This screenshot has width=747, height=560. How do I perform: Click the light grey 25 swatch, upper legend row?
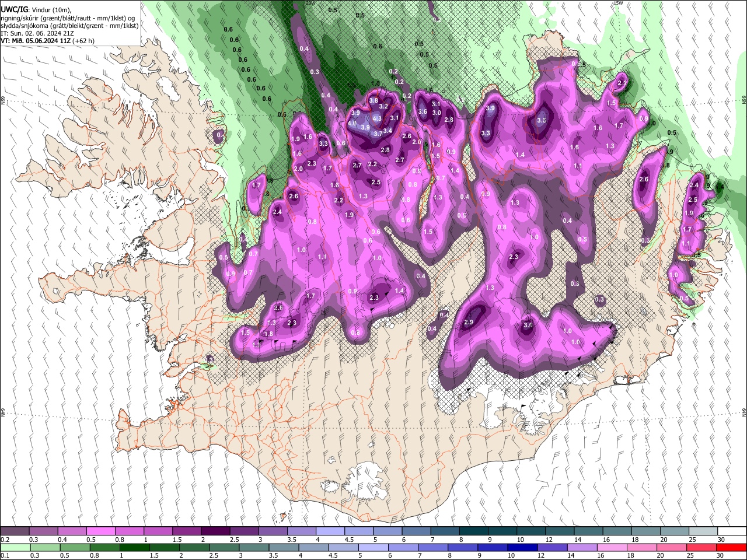[704, 531]
